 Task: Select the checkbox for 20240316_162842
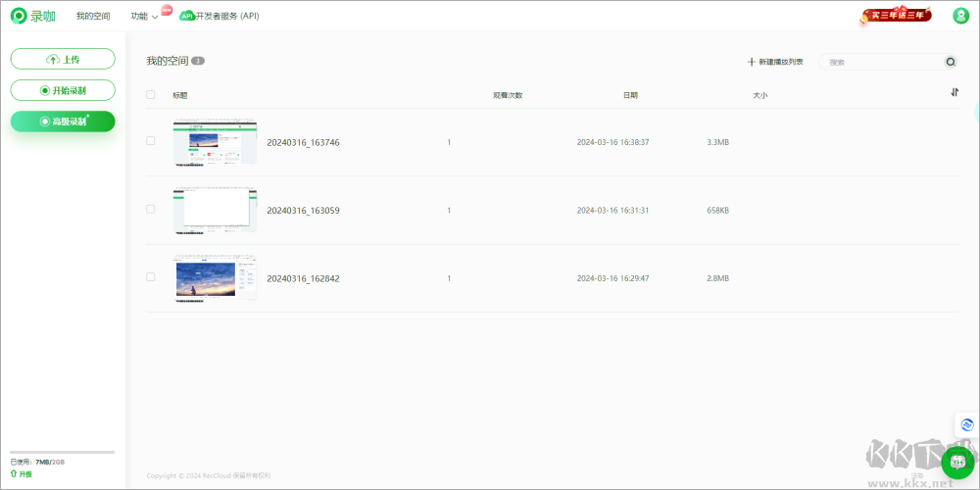[151, 277]
